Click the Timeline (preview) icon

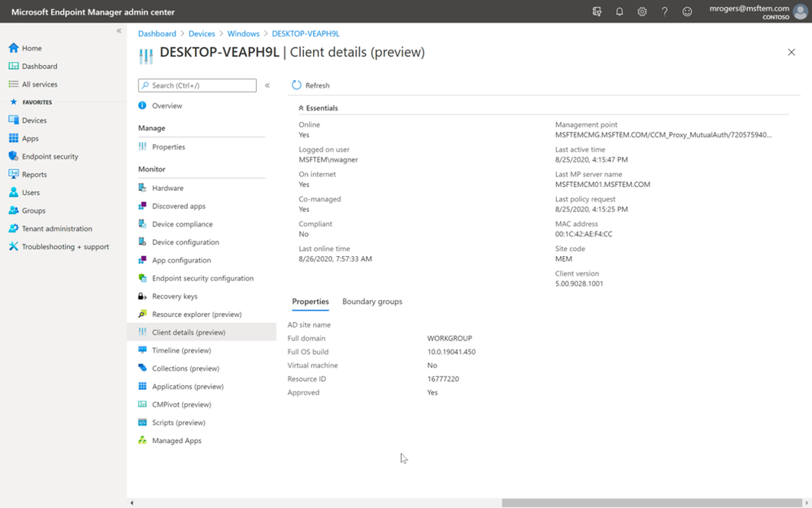[142, 350]
